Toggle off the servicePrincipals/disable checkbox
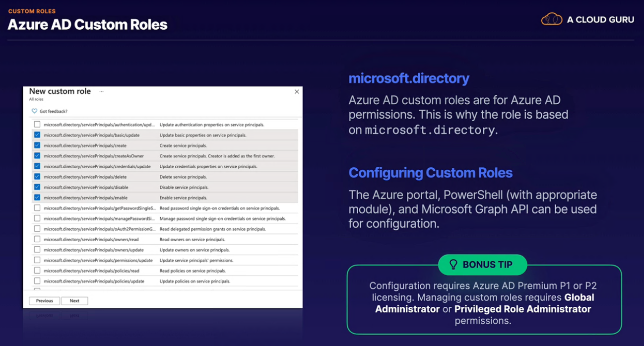 tap(37, 187)
